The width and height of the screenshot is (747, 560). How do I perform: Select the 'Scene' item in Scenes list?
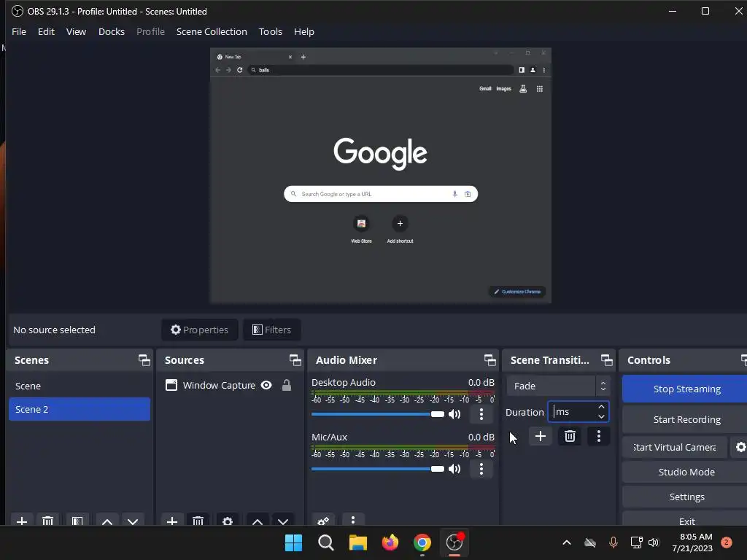(80, 386)
